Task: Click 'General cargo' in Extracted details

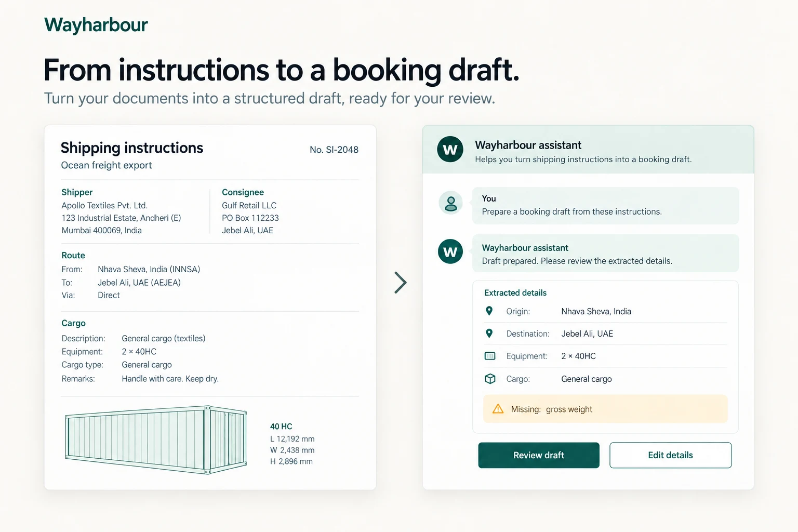Action: pos(587,379)
